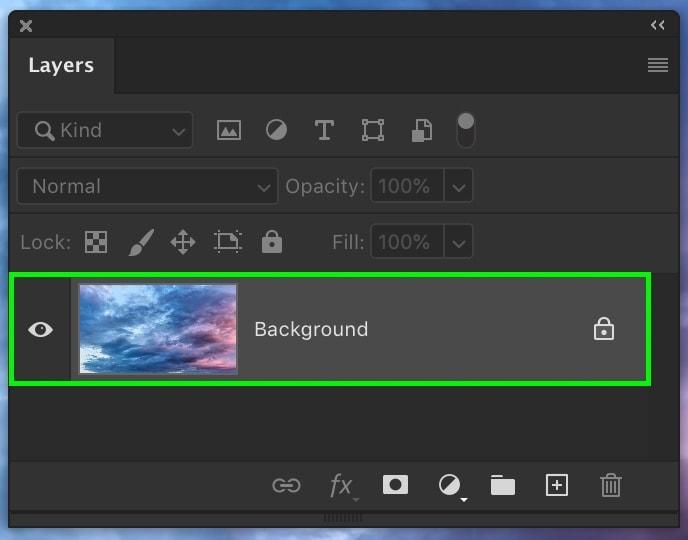Screen dimensions: 688x540
Task: Filter for adjustment layers icon
Action: [276, 130]
